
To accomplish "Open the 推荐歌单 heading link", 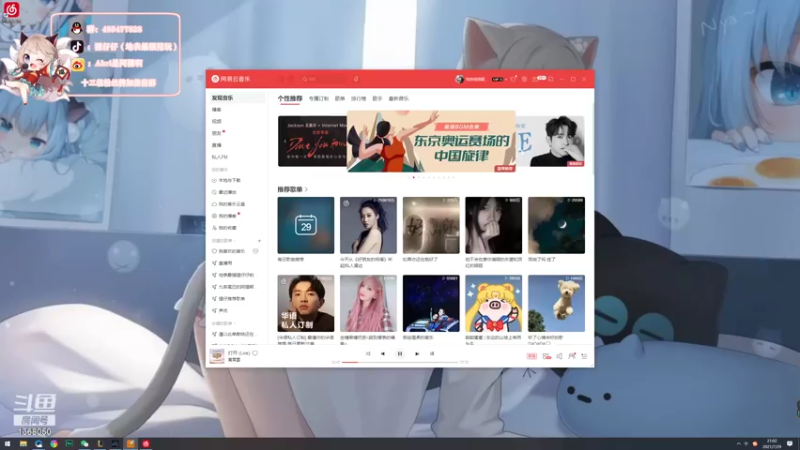I will [292, 189].
